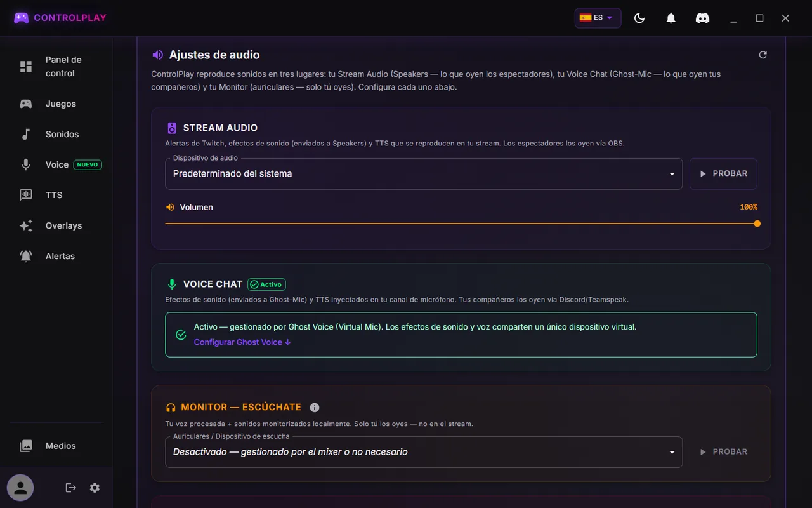812x508 pixels.
Task: Click PROBAR button for Monitor device
Action: point(723,451)
